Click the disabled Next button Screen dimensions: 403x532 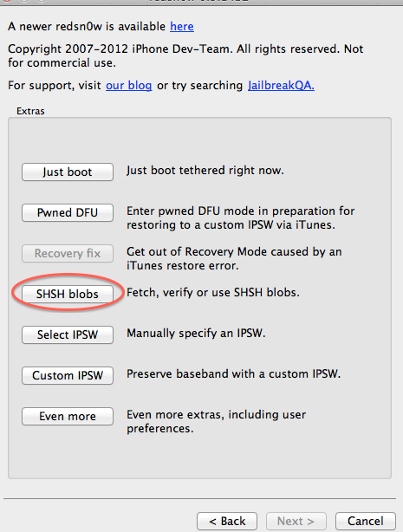pos(296,521)
